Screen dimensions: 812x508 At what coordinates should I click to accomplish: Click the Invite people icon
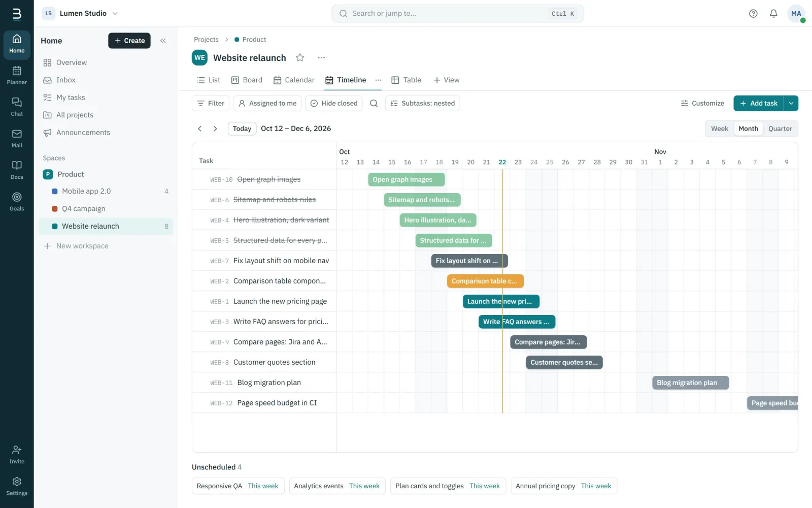click(17, 454)
